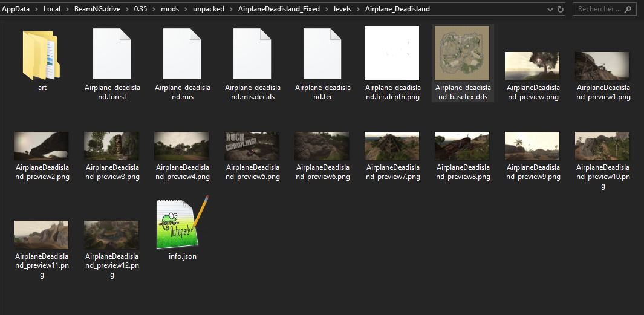Click the refresh button in address bar
The height and width of the screenshot is (315, 644).
[560, 9]
